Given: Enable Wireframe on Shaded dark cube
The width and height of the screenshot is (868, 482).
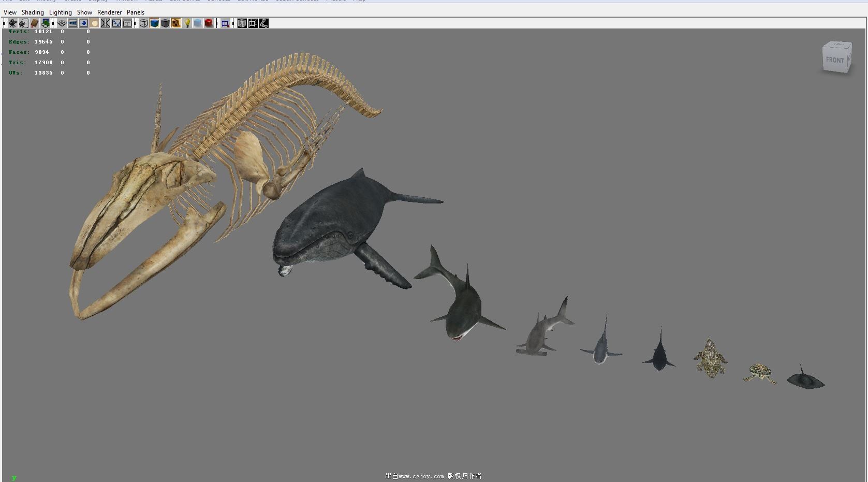Looking at the screenshot, I should click(x=165, y=23).
